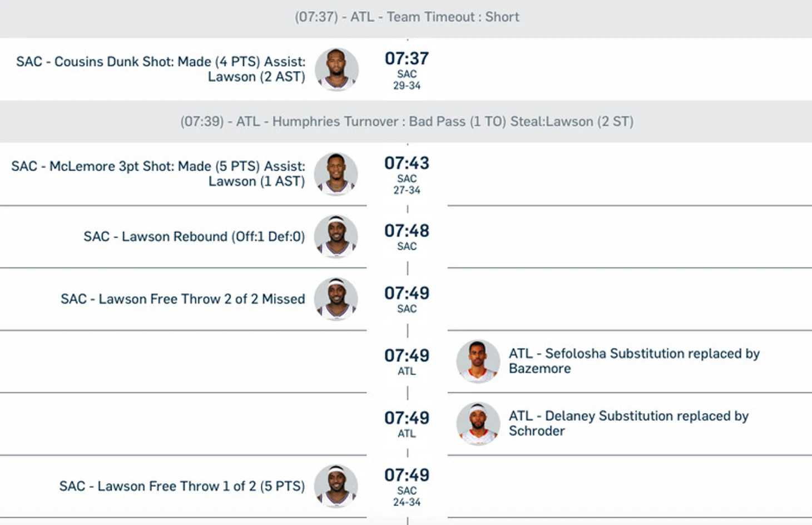Select Lawson's photo in the Rebound row
This screenshot has height=525, width=812.
click(x=336, y=236)
